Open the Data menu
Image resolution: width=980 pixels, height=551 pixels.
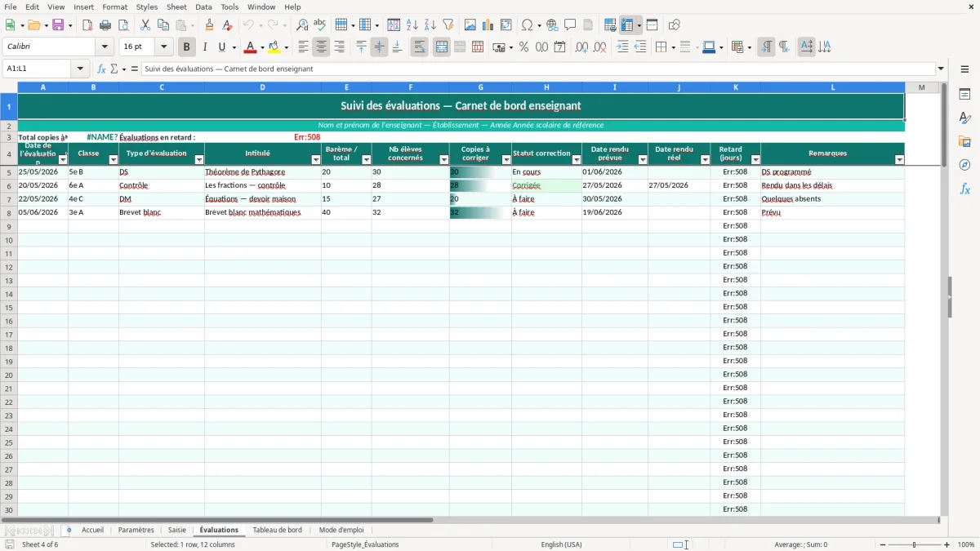coord(203,7)
